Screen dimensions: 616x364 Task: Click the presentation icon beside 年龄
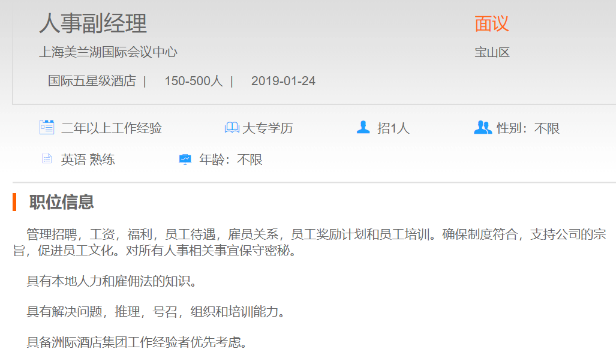click(x=185, y=160)
